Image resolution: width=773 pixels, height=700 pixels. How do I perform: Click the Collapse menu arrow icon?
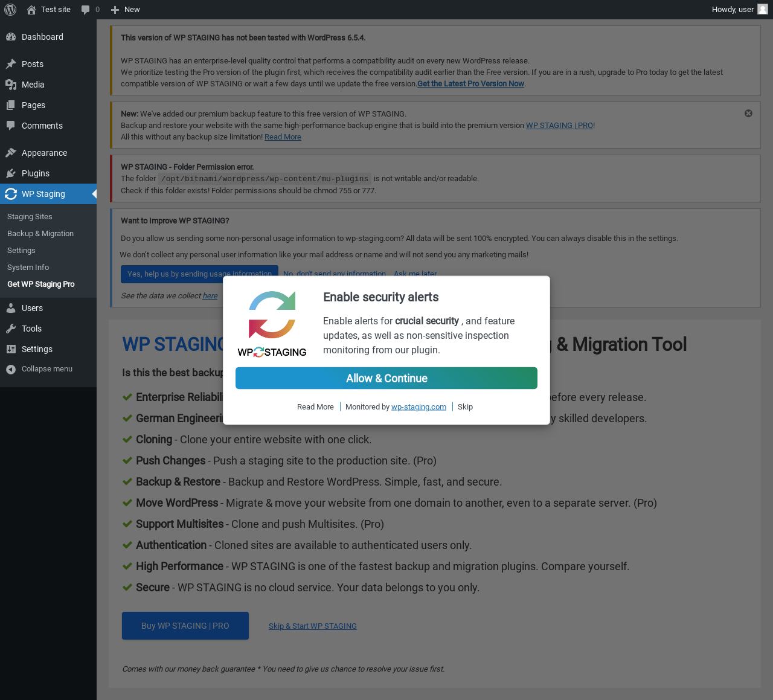click(11, 369)
